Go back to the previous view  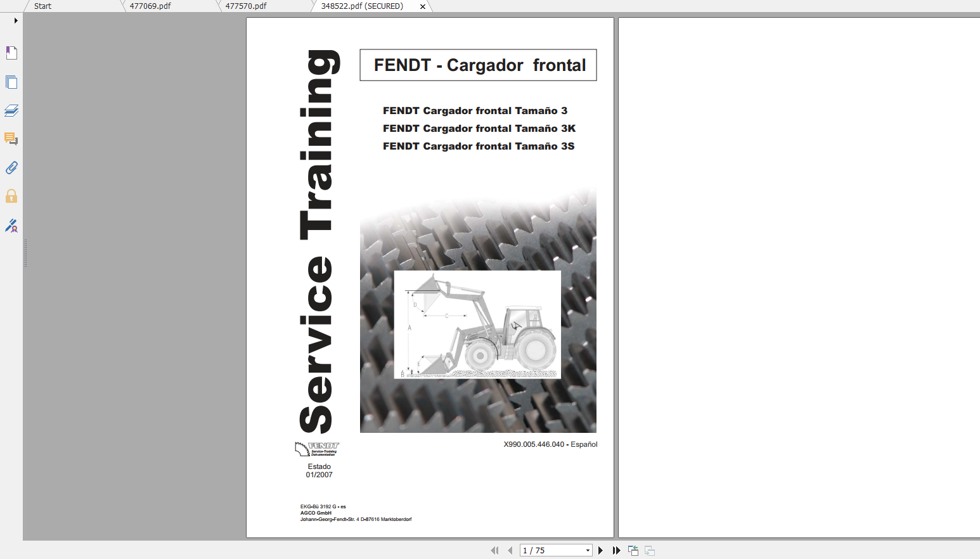[633, 550]
